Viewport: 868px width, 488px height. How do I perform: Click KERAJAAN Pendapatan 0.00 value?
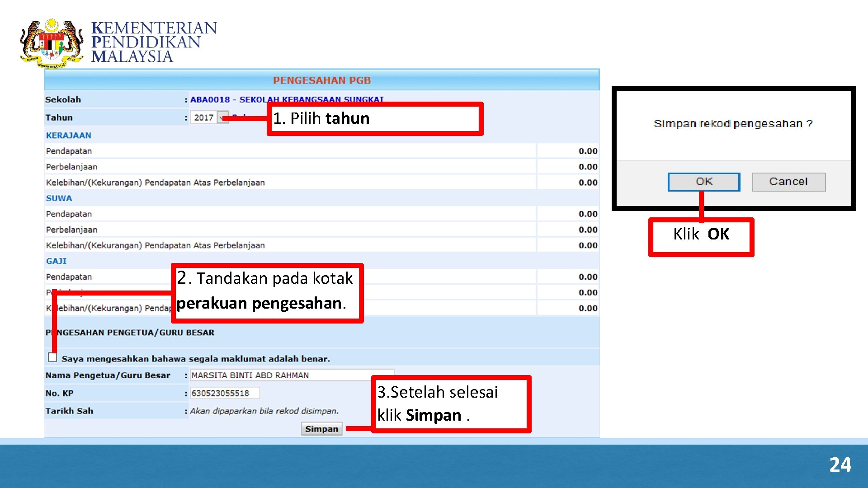click(588, 151)
